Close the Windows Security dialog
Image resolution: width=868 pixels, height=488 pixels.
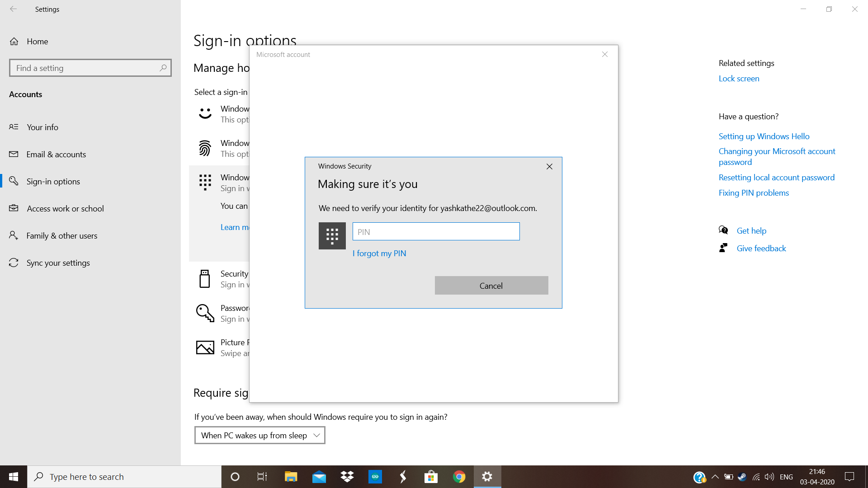(548, 166)
